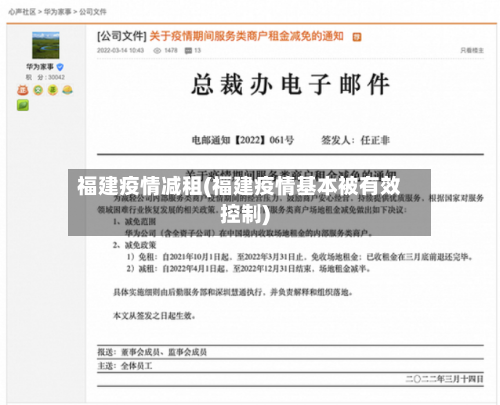Open the 心声社区 breadcrumb link
This screenshot has height=405, width=500.
coord(22,12)
